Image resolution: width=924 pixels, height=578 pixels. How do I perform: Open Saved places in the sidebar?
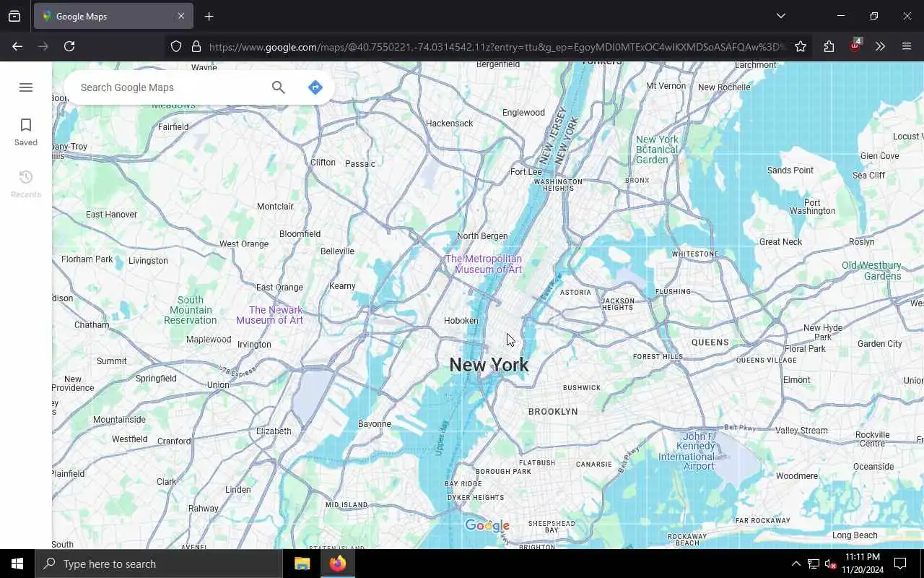coord(26,132)
